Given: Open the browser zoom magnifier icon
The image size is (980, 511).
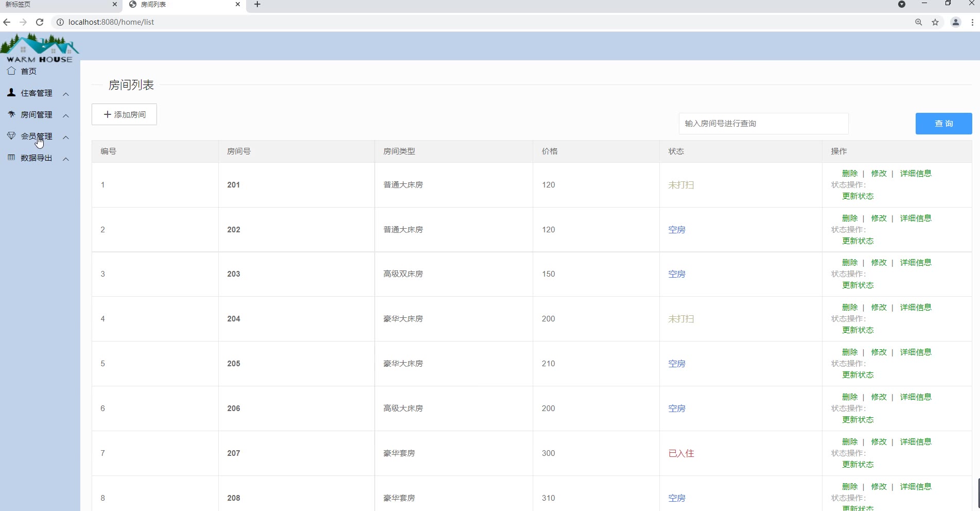Looking at the screenshot, I should 918,22.
